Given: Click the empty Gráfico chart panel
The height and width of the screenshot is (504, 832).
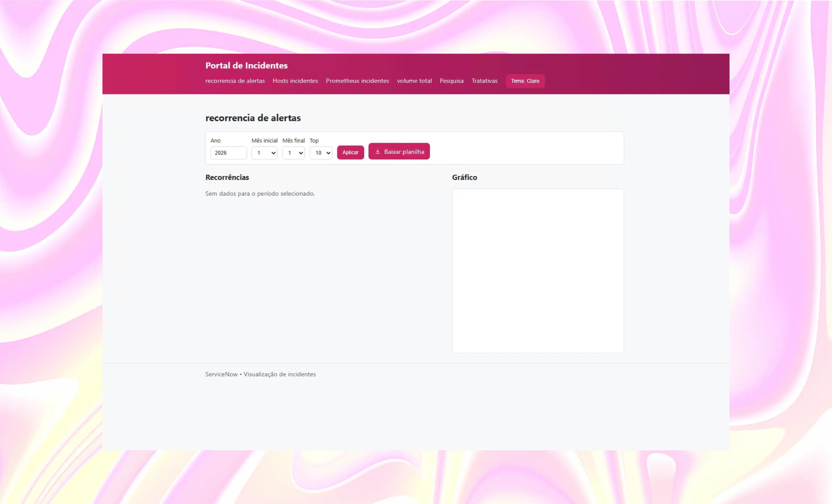Looking at the screenshot, I should tap(538, 271).
